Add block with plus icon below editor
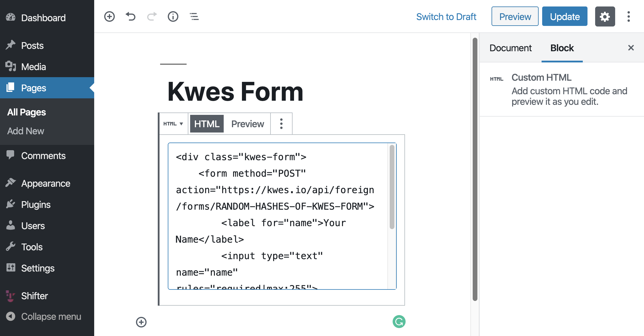 tap(141, 322)
